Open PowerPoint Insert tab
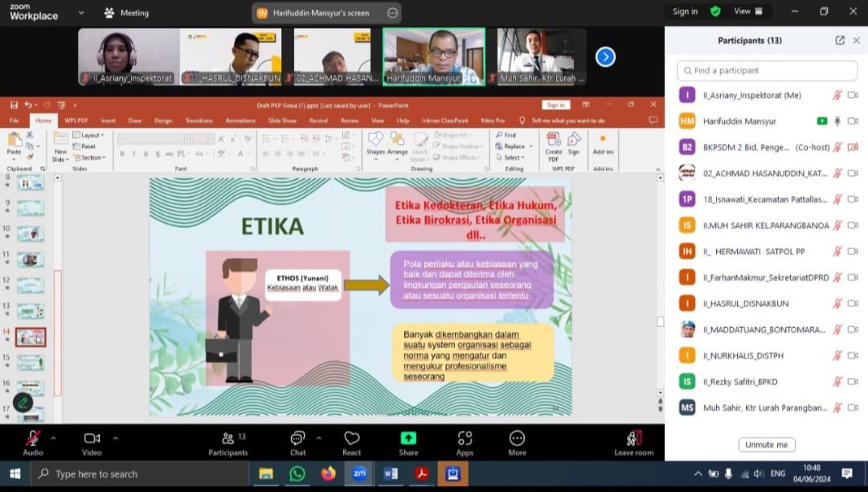 pos(108,120)
